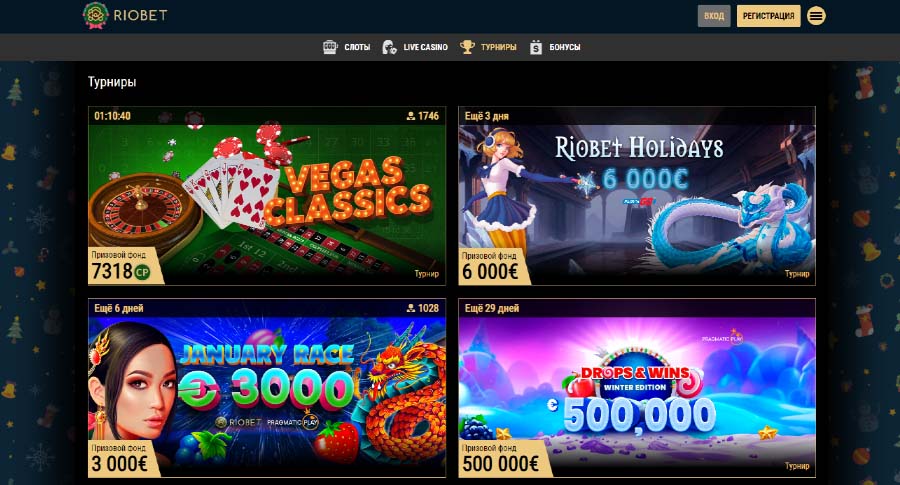The image size is (900, 485).
Task: Open the Drops & Wins banner
Action: click(637, 388)
